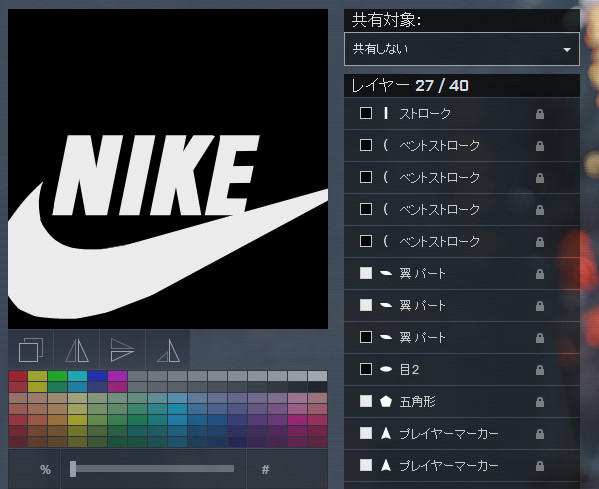The width and height of the screenshot is (599, 489).
Task: Pick the bright yellow swatch in palette top row
Action: point(37,376)
